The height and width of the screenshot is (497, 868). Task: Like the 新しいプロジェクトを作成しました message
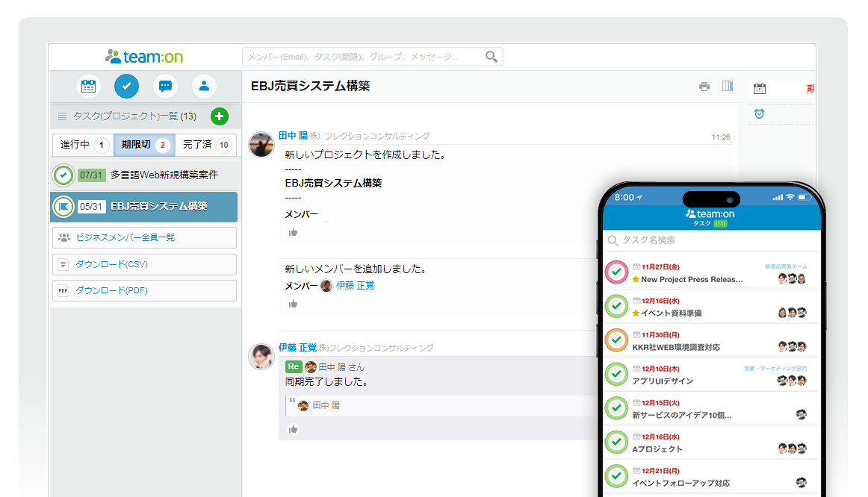coord(293,232)
